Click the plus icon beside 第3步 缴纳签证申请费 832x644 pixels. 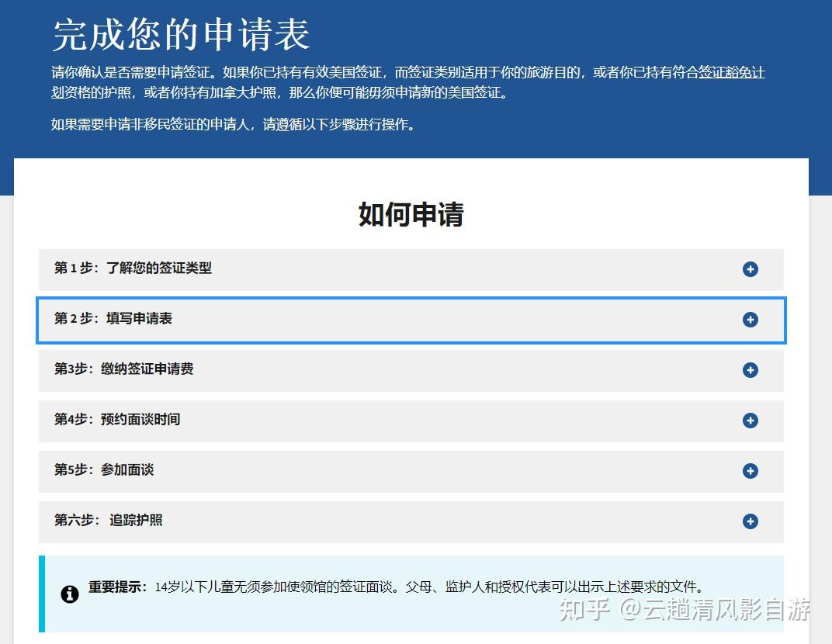[750, 370]
